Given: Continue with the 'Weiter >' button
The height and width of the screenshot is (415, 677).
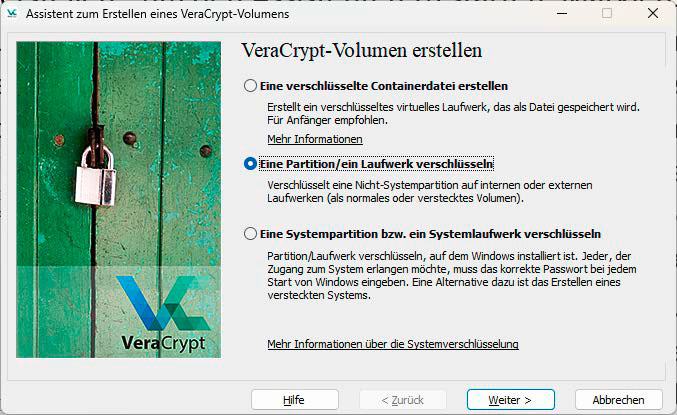Looking at the screenshot, I should (510, 400).
